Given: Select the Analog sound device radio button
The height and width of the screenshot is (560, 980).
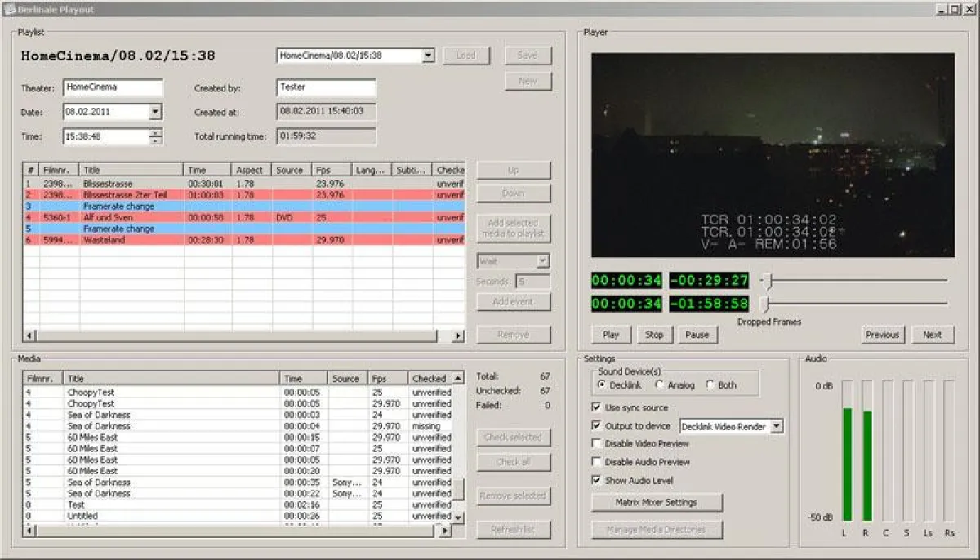Looking at the screenshot, I should [x=660, y=385].
